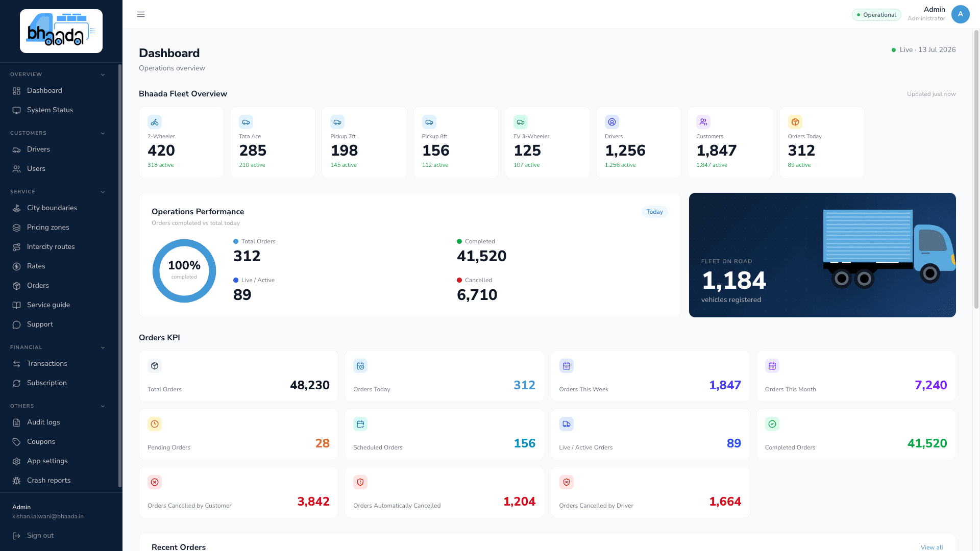Open Orders in the sidebar

[59, 286]
